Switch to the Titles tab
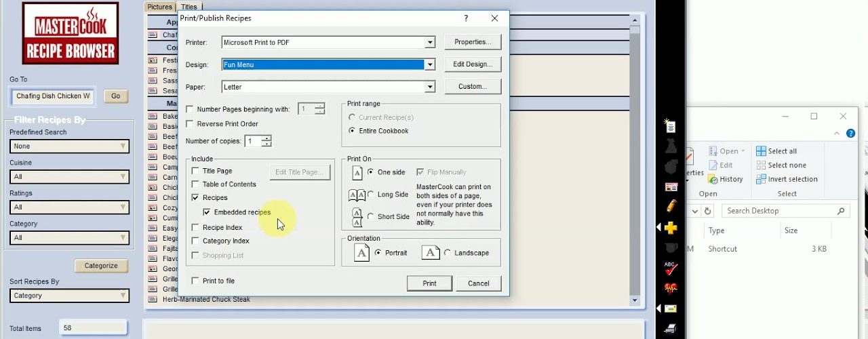868x339 pixels. 189,7
